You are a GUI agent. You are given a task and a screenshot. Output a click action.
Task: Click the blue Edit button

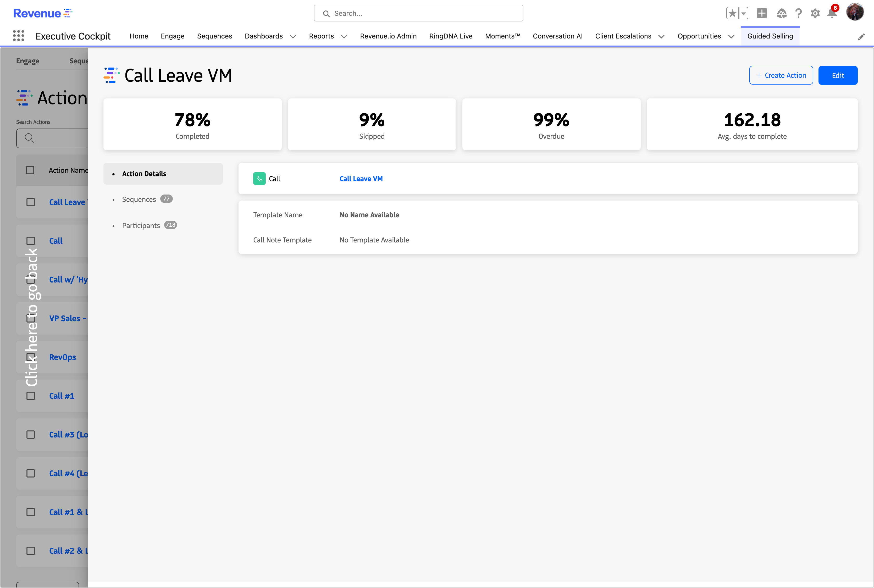pos(838,75)
